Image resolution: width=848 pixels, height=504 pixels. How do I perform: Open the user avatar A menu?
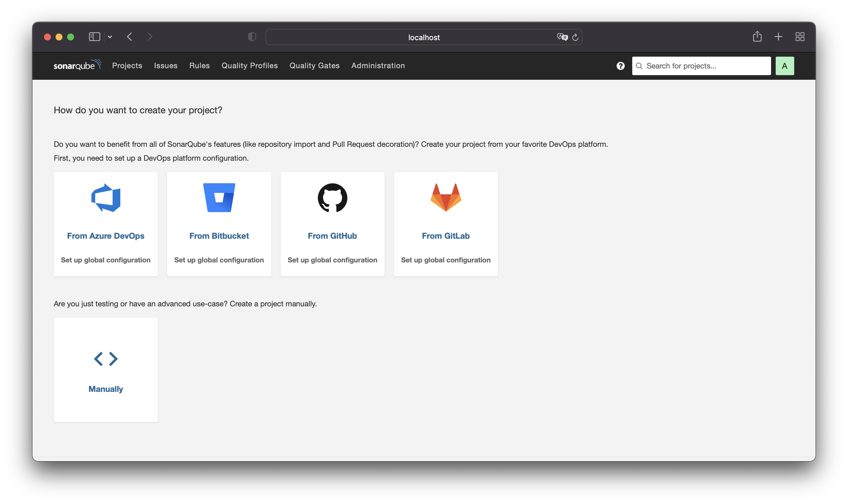[x=784, y=66]
